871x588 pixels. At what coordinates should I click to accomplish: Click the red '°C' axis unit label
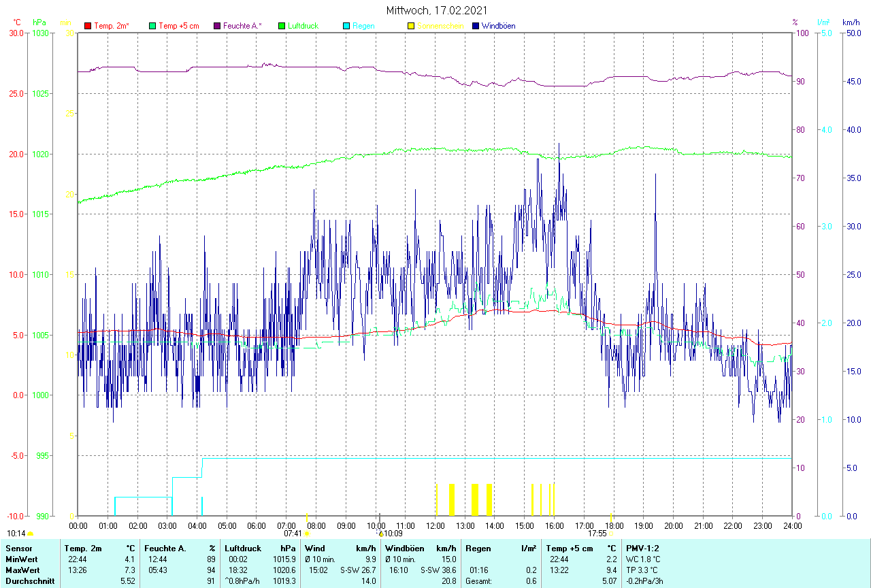(17, 22)
